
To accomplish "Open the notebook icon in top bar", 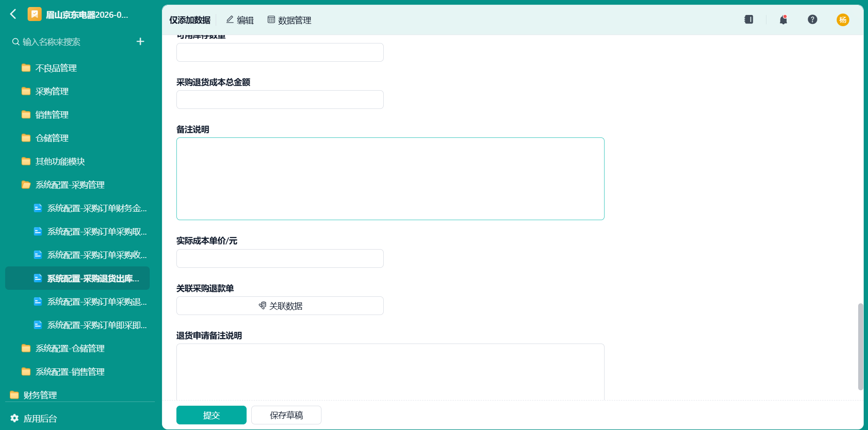I will click(749, 20).
